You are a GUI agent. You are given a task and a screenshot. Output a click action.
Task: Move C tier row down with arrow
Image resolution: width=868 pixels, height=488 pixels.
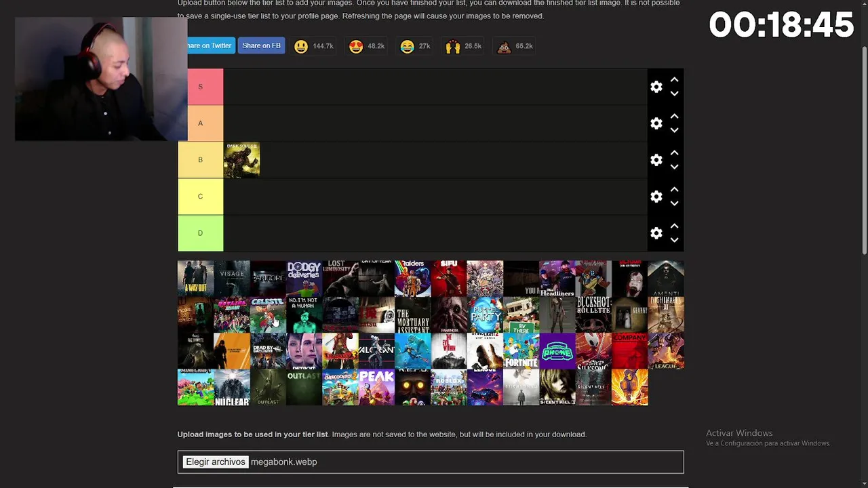point(674,203)
